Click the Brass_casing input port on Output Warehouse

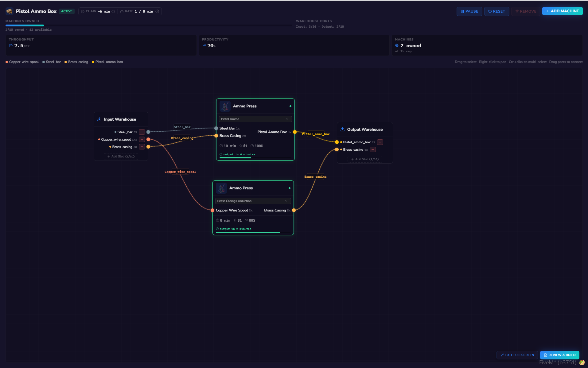pos(337,149)
